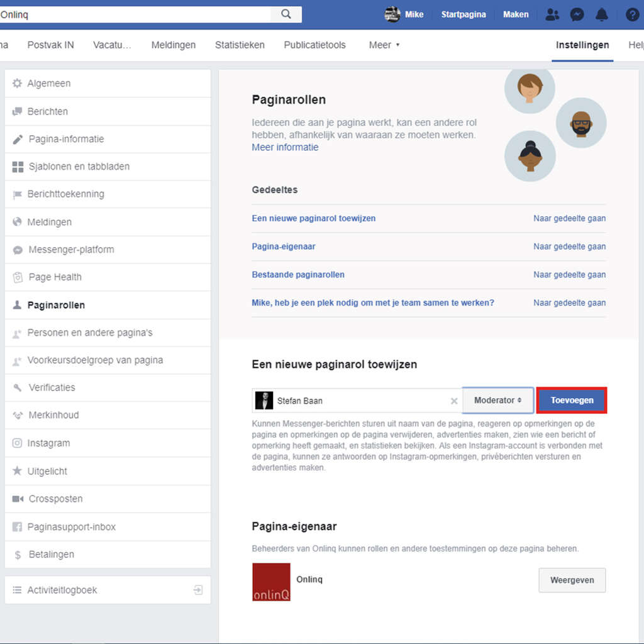644x644 pixels.
Task: Open the Meer informatie link
Action: [285, 147]
